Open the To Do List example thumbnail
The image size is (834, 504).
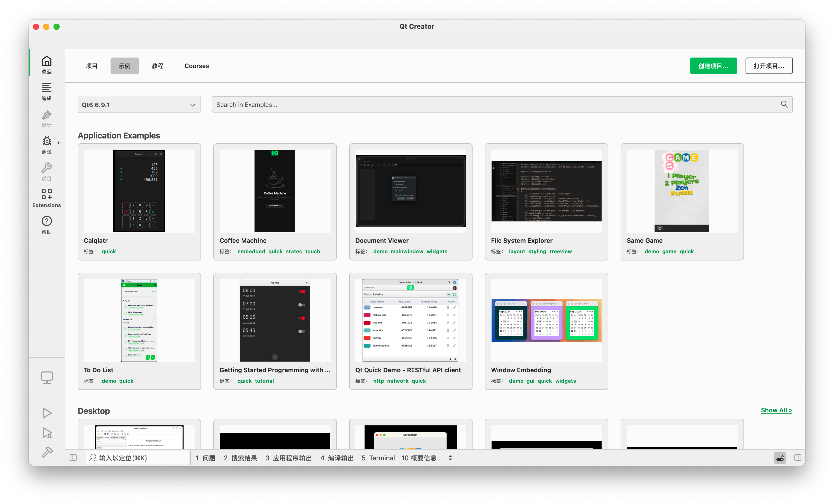pos(139,321)
